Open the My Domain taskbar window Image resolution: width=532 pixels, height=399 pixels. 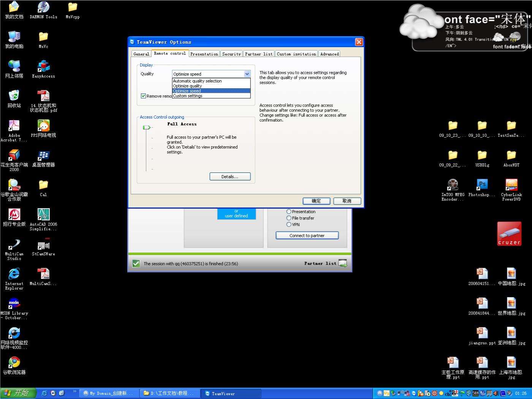tap(109, 393)
